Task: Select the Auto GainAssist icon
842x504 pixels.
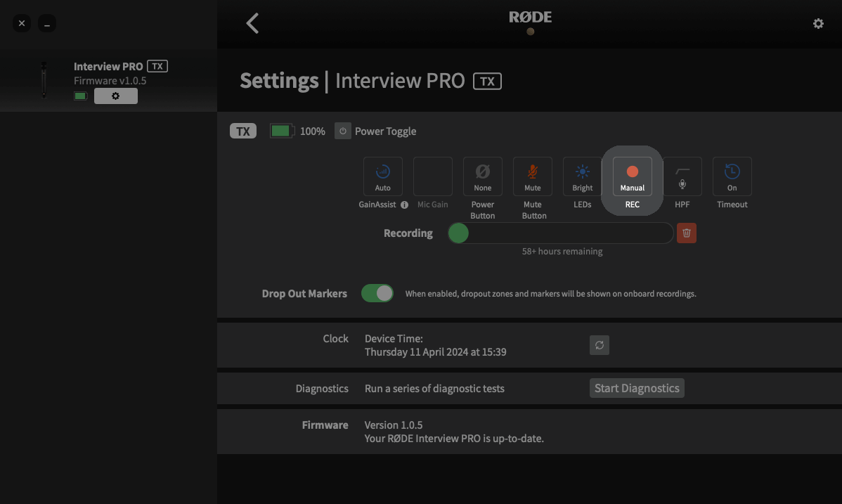Action: (382, 176)
